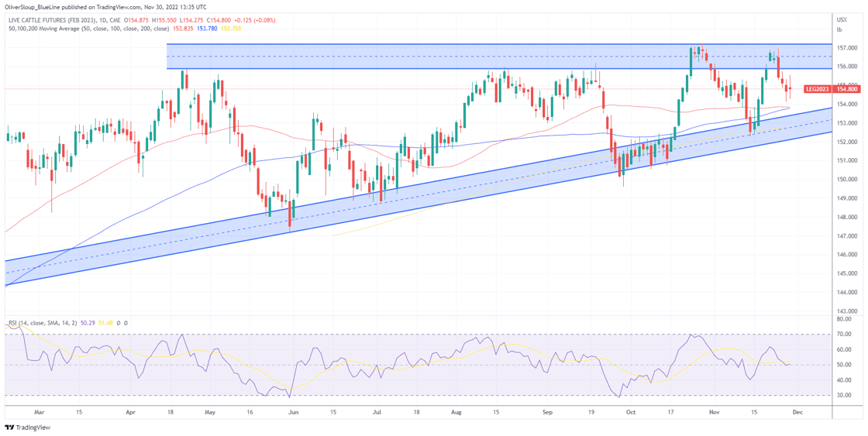Click the 151.000 price axis label

pyautogui.click(x=848, y=160)
